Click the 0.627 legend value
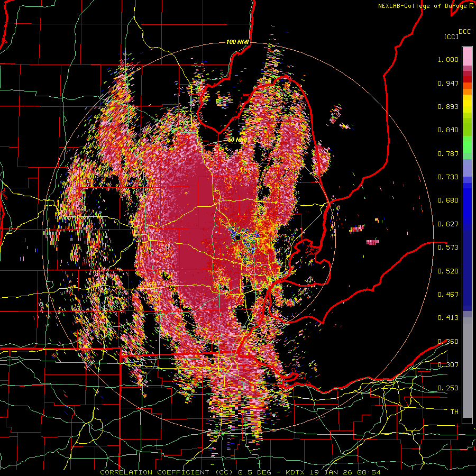Image resolution: width=476 pixels, height=476 pixels. click(448, 224)
